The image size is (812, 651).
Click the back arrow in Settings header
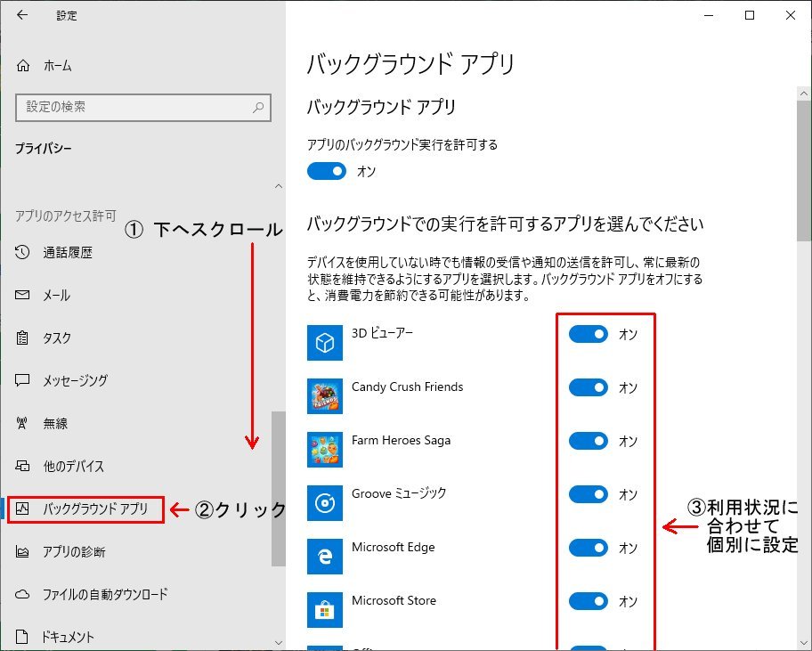coord(22,16)
